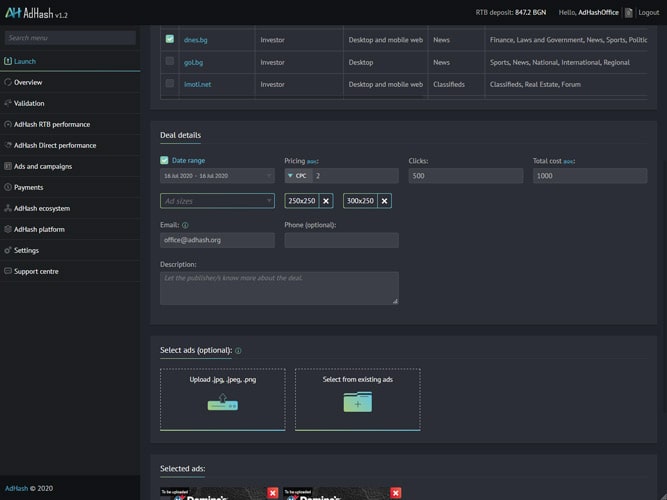
Task: Click the upload image file icon
Action: coord(222,402)
